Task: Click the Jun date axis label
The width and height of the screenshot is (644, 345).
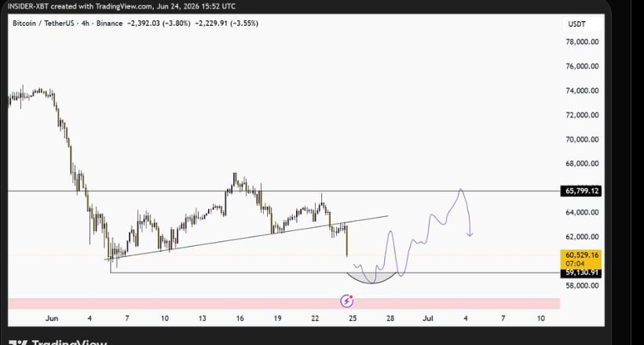Action: click(x=52, y=318)
